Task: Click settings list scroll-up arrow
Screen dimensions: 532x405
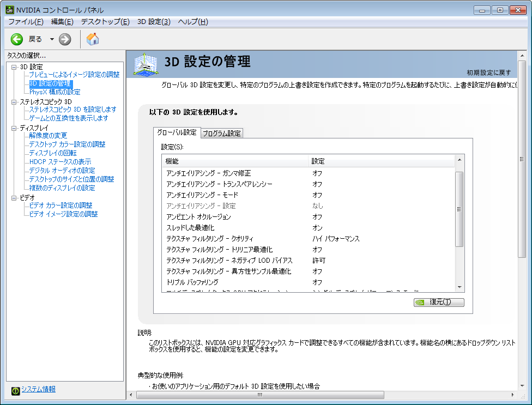Action: pos(460,160)
